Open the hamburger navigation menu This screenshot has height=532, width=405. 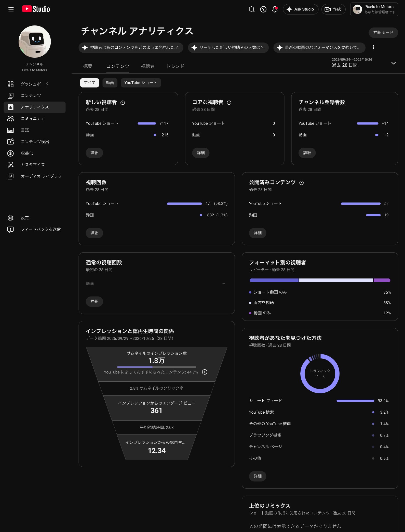tap(11, 9)
